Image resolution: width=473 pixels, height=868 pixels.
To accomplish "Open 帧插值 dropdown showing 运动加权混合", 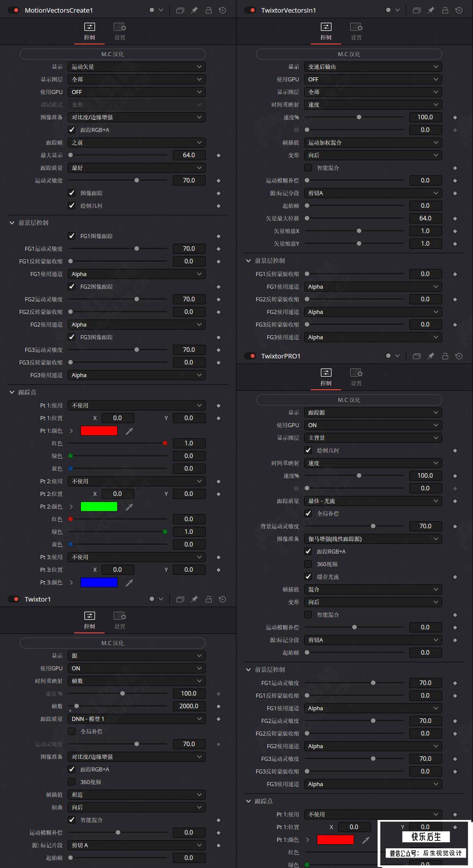I will [x=373, y=143].
